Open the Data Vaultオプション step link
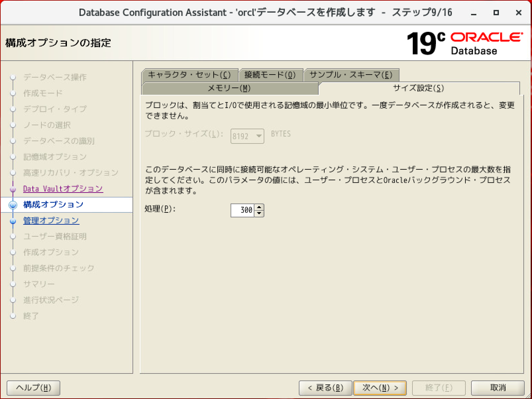The height and width of the screenshot is (399, 532). point(63,189)
